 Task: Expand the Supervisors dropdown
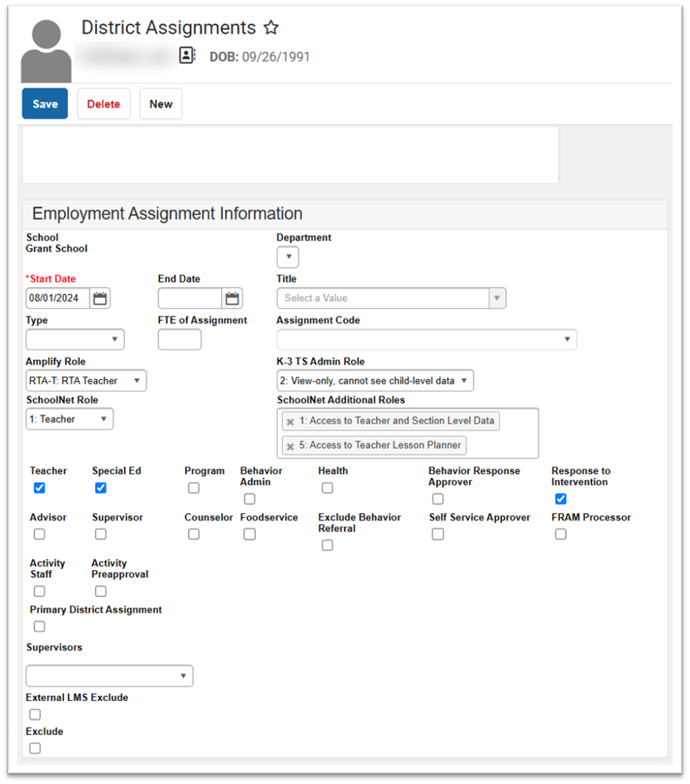click(109, 676)
